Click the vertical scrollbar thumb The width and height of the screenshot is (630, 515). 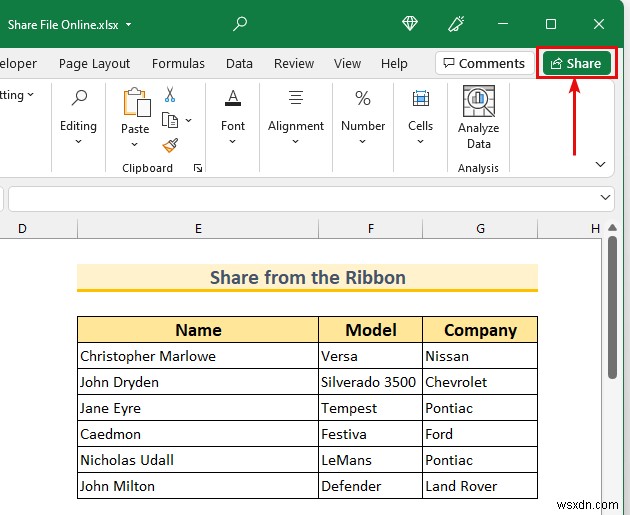(612, 307)
